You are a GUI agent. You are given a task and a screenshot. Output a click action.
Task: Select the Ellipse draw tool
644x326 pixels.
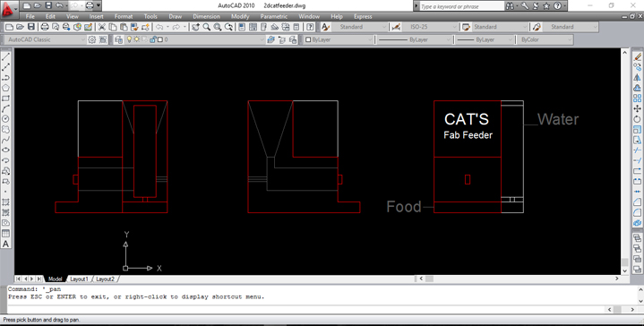click(x=5, y=150)
